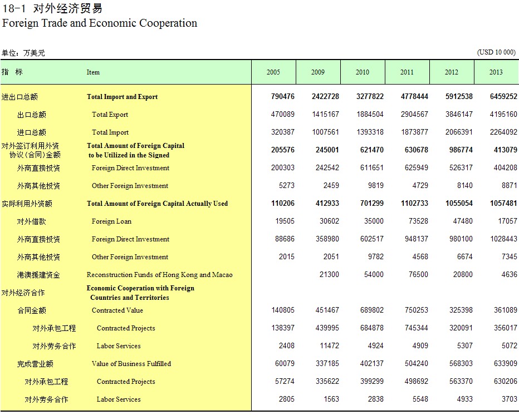Click 'Reconstruction Funds of Hong Kong and Macao'

coord(159,274)
